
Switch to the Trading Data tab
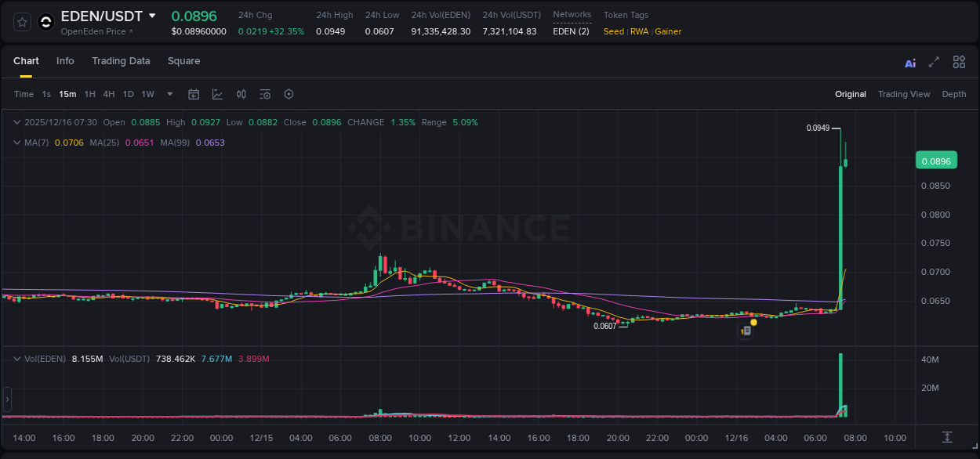pos(121,60)
